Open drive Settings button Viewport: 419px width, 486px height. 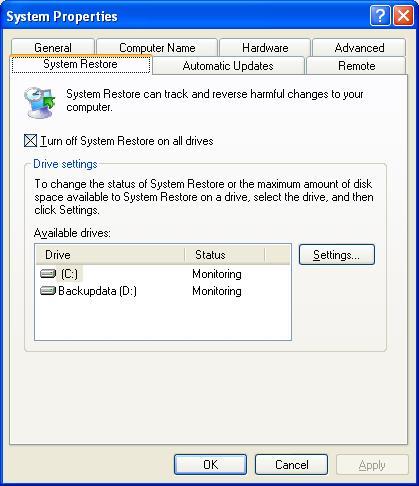click(337, 255)
